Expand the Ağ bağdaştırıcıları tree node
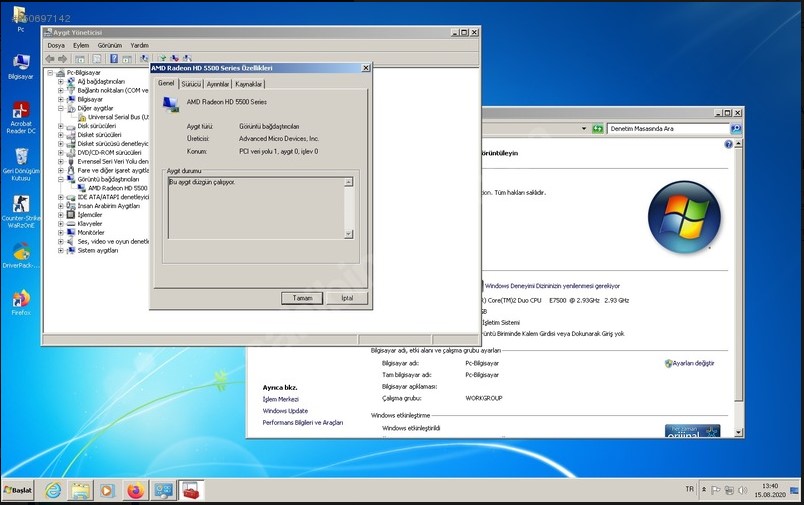 click(60, 82)
